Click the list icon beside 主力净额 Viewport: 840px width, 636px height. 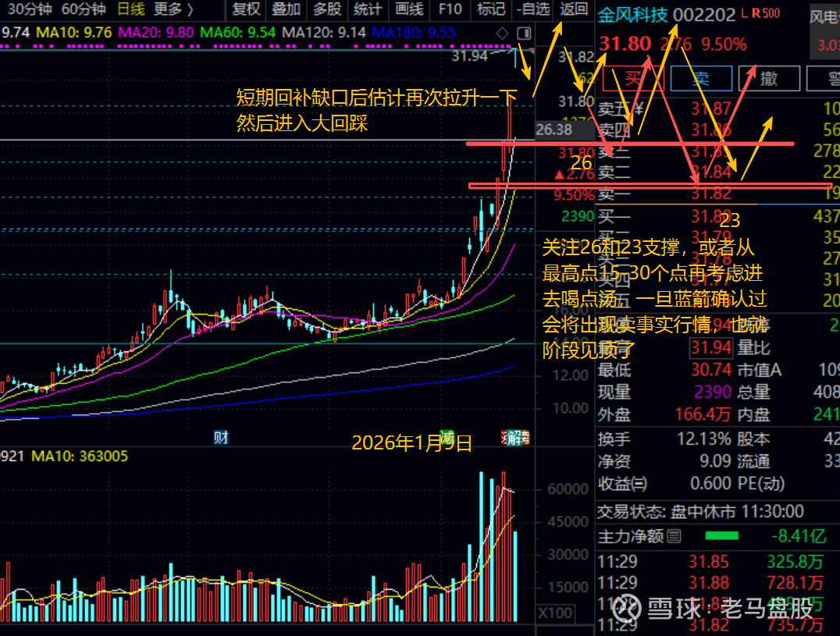[674, 536]
